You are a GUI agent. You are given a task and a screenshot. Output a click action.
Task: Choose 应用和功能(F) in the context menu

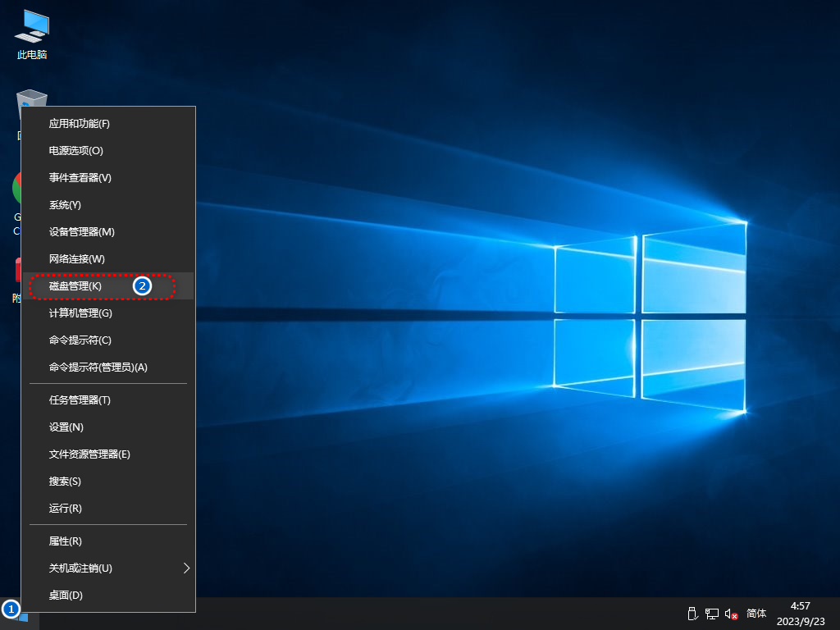pos(79,124)
